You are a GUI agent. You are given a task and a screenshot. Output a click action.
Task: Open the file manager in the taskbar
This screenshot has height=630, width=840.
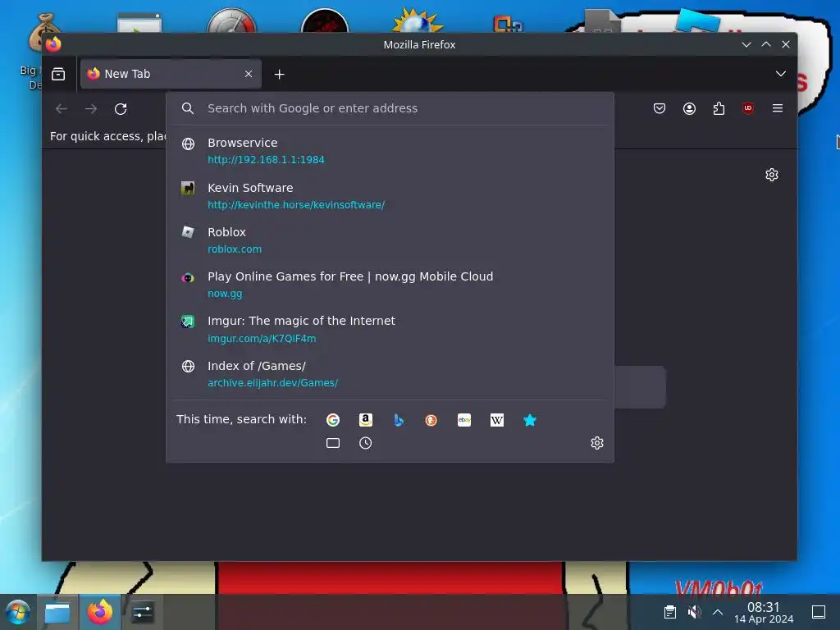coord(57,612)
